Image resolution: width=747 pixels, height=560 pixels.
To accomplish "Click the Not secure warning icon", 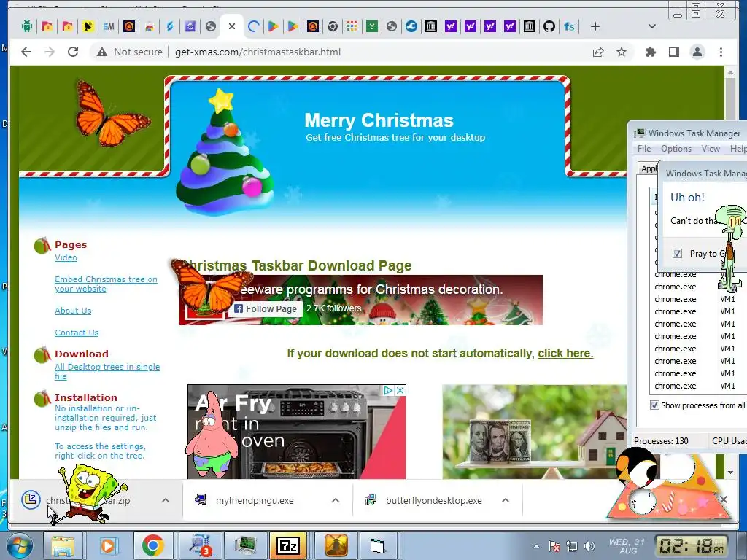I will click(x=102, y=52).
